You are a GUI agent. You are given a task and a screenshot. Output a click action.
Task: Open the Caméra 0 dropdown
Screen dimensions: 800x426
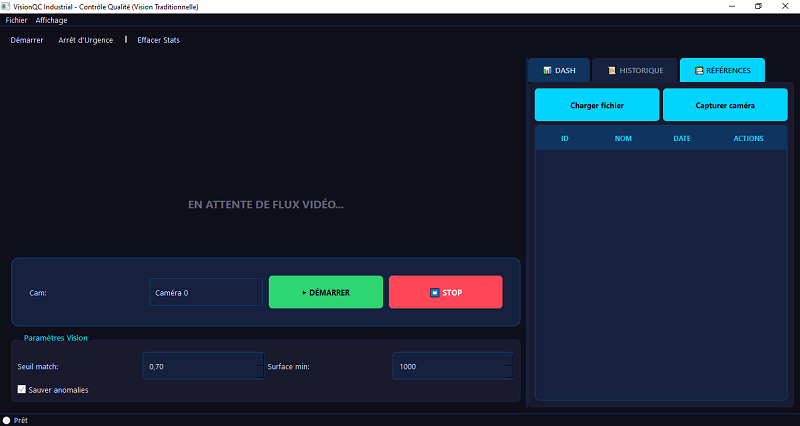click(205, 293)
